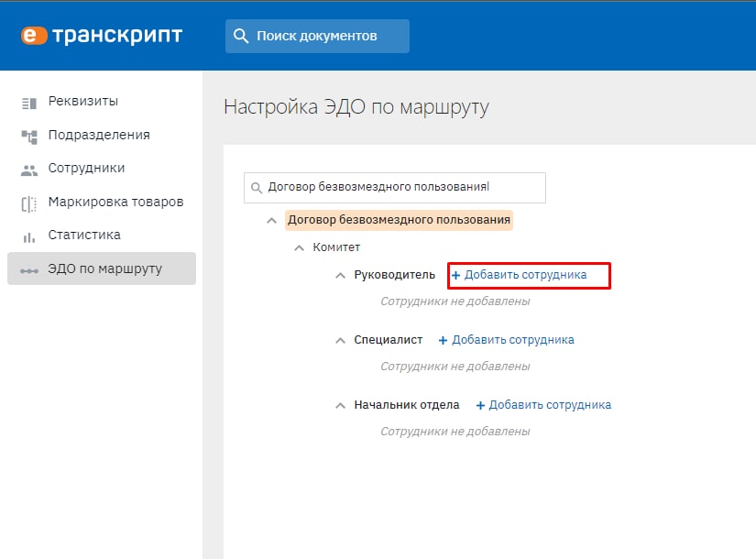Viewport: 756px width, 559px height.
Task: Click the Статистика bar chart icon
Action: tap(29, 236)
